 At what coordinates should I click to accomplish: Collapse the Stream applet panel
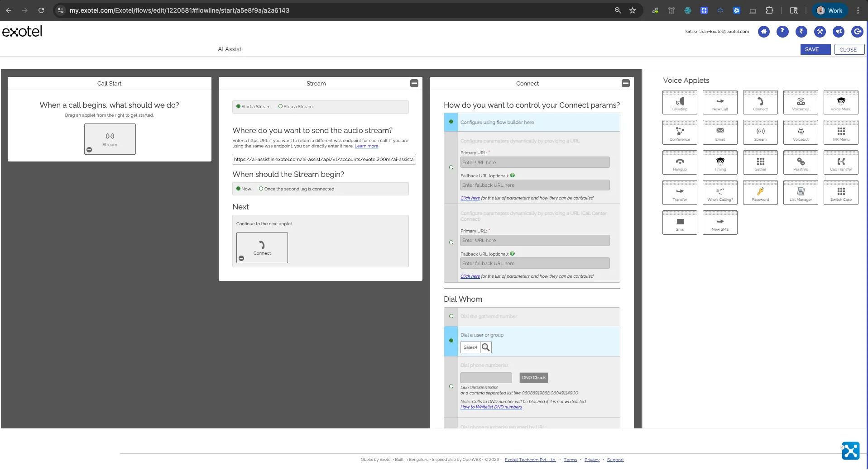[414, 83]
